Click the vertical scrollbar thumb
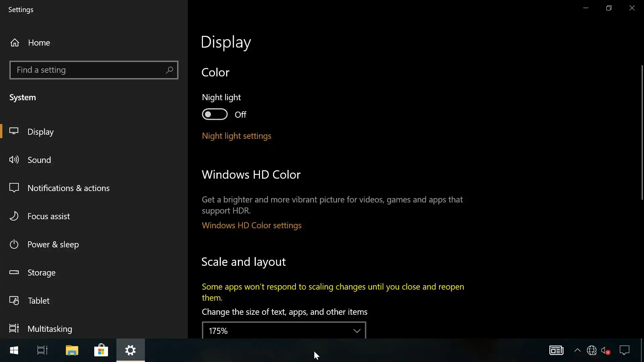 click(x=642, y=132)
